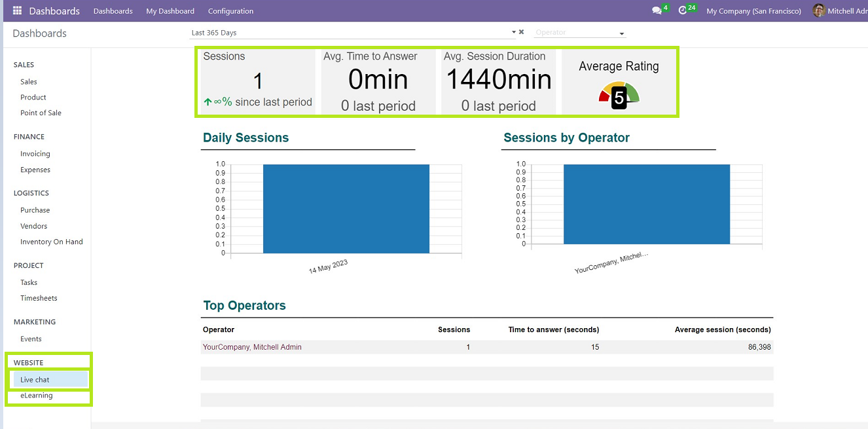868x429 pixels.
Task: Click the Mitchell Admin user avatar
Action: tap(818, 10)
